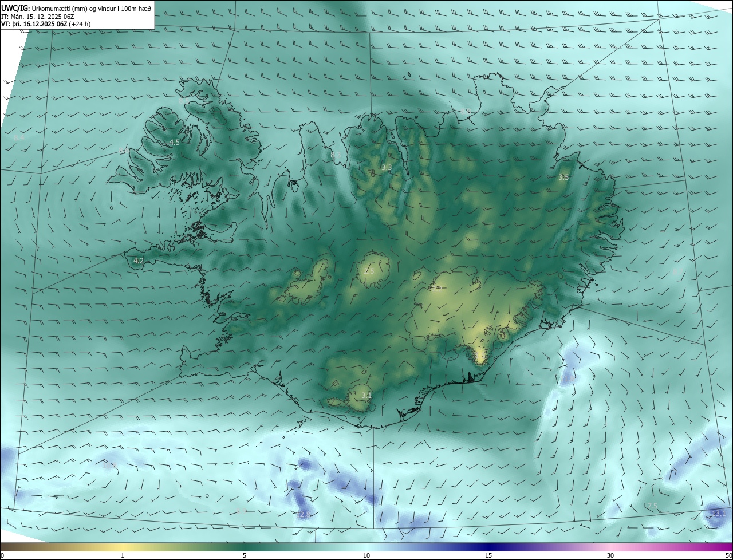Click the 50 tick on the color scale
The width and height of the screenshot is (733, 560).
click(728, 555)
